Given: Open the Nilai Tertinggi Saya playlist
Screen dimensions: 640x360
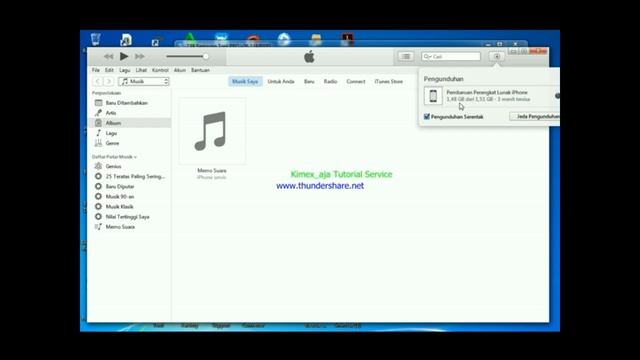Looking at the screenshot, I should point(129,217).
